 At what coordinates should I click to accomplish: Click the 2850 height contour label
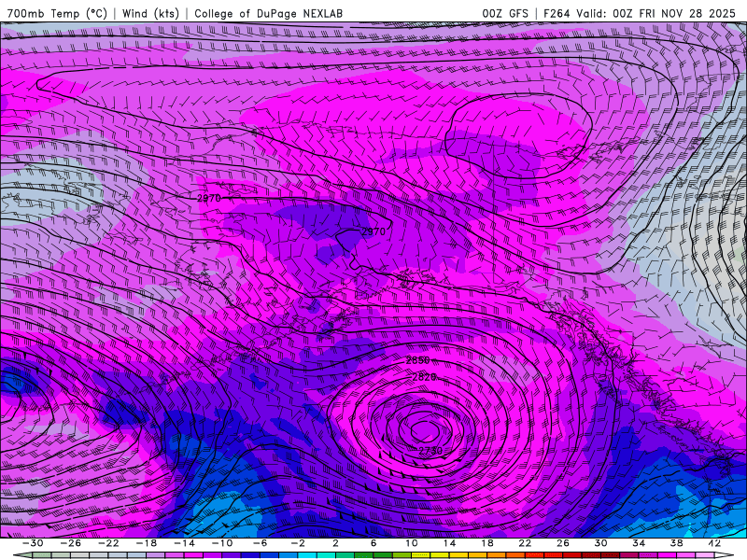[417, 360]
